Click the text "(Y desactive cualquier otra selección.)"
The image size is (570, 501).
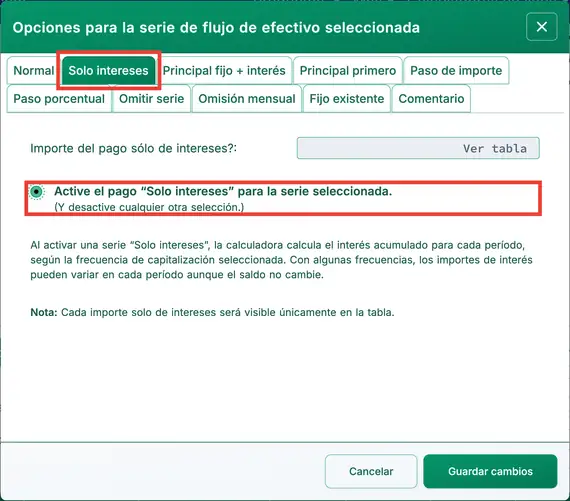click(149, 207)
